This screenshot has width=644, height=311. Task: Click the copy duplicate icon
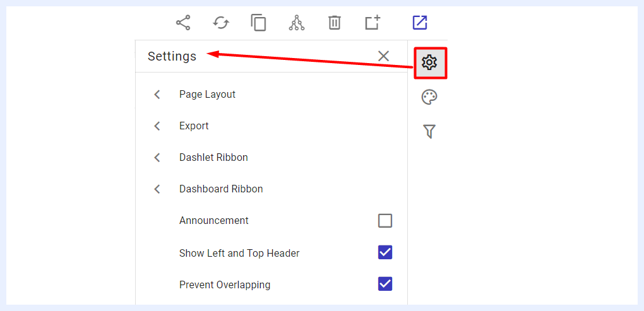point(259,23)
